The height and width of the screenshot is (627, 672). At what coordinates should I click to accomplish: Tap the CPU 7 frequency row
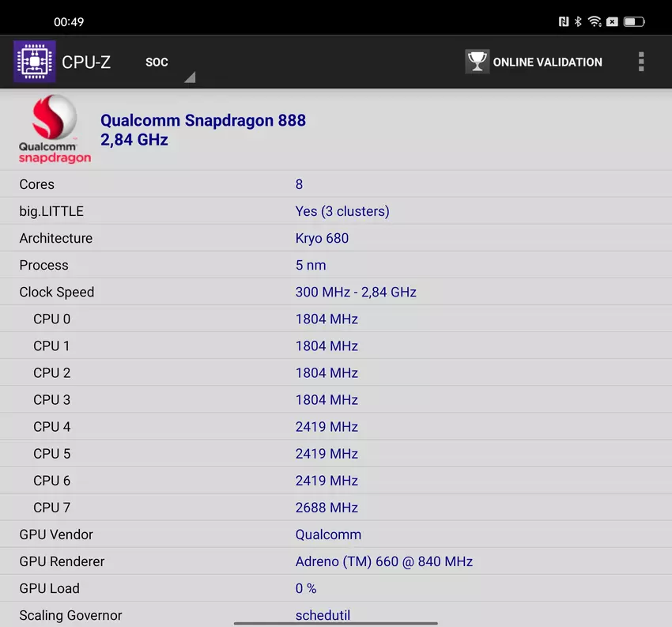point(336,508)
